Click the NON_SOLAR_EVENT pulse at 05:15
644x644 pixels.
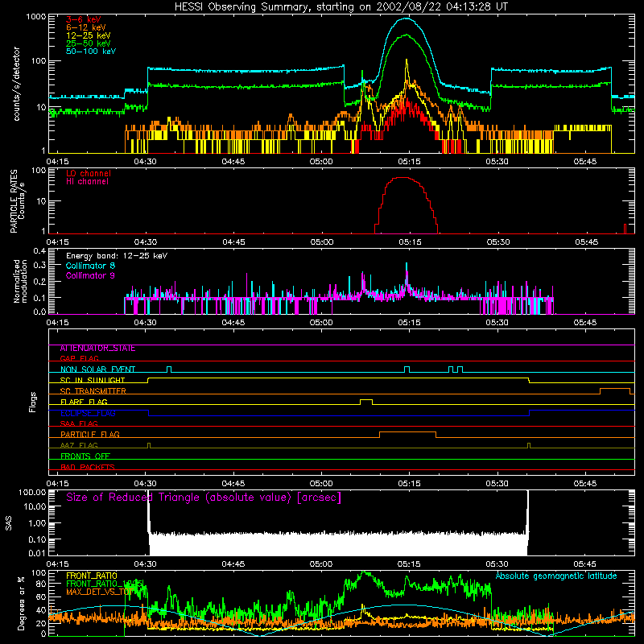pyautogui.click(x=407, y=369)
